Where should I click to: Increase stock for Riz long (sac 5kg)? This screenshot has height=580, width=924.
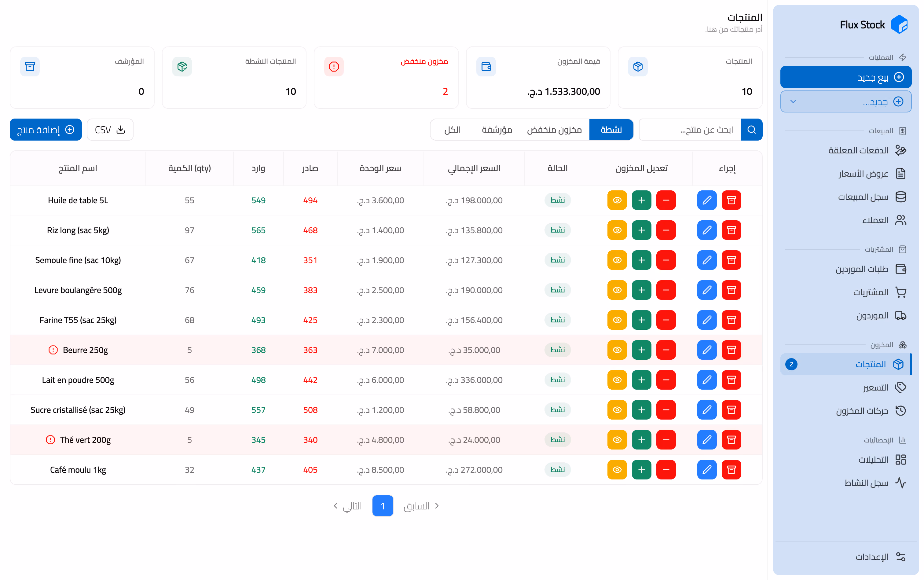pos(641,230)
